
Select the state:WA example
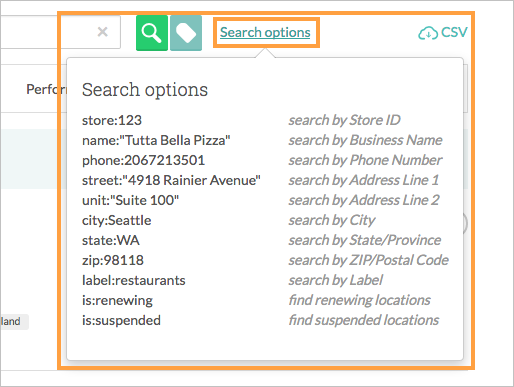click(x=111, y=240)
